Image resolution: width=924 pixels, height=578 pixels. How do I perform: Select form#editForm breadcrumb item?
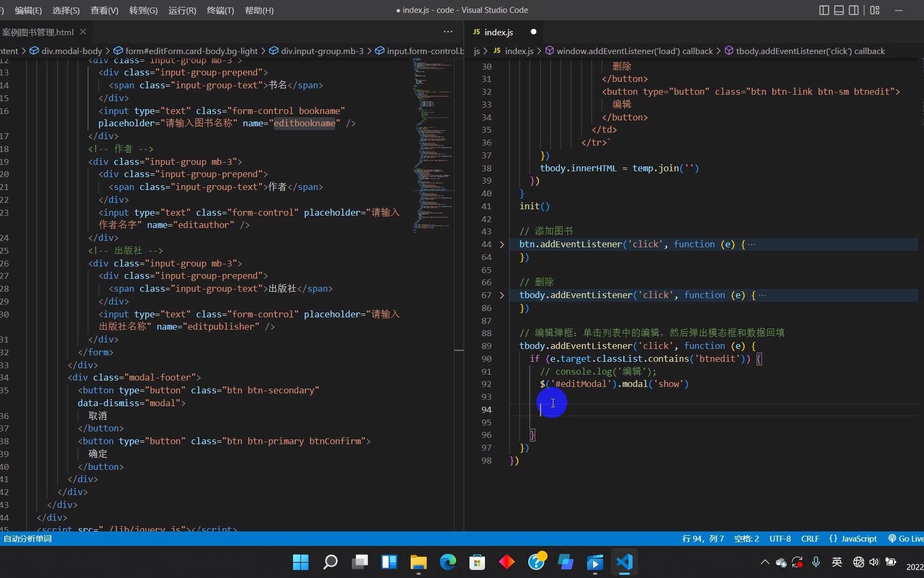pyautogui.click(x=191, y=51)
